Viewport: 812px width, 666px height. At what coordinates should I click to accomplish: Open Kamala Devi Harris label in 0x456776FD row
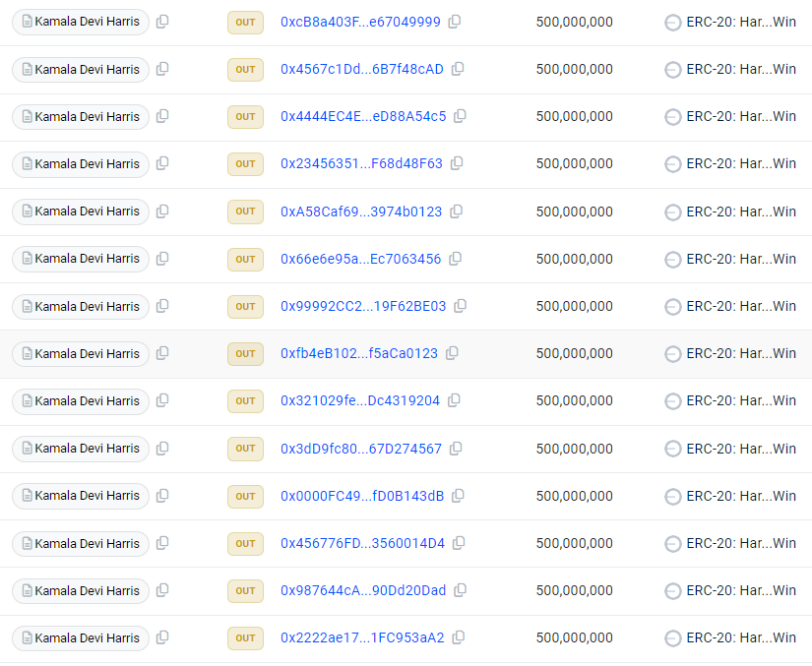(x=81, y=544)
